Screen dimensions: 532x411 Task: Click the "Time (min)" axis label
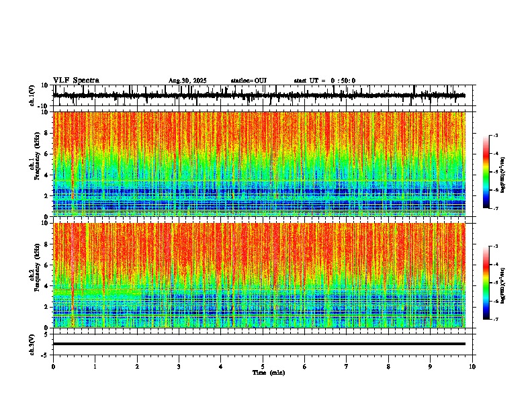tap(269, 373)
